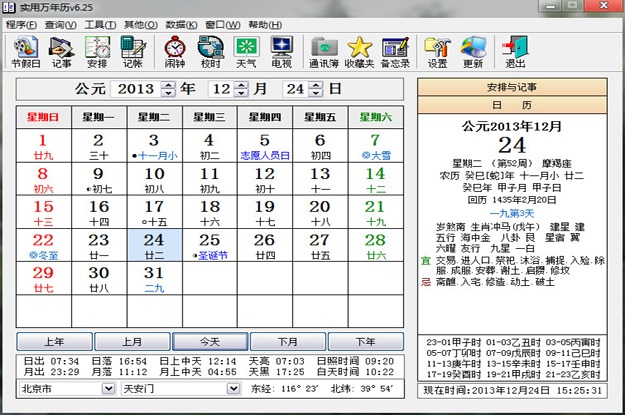Click the 星期日 column header

click(x=43, y=117)
